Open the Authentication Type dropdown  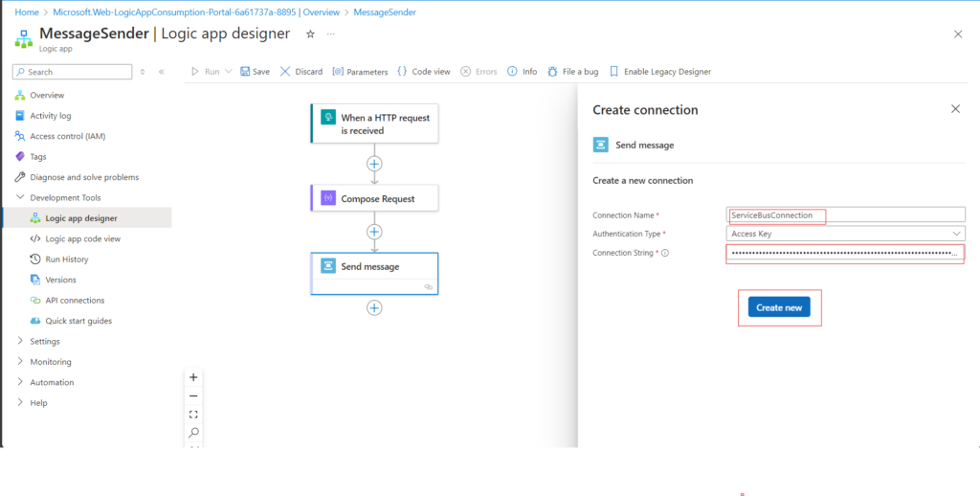pyautogui.click(x=845, y=234)
